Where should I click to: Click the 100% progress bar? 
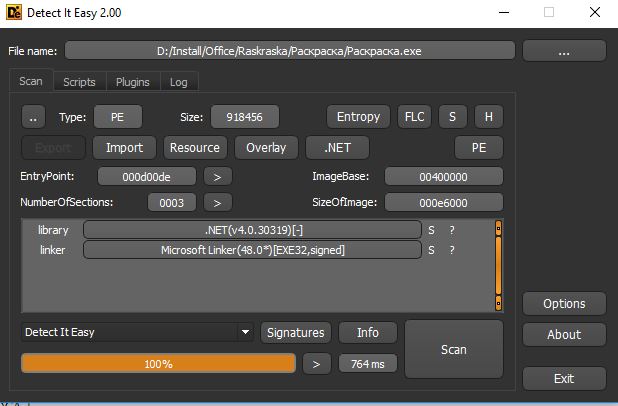click(158, 363)
